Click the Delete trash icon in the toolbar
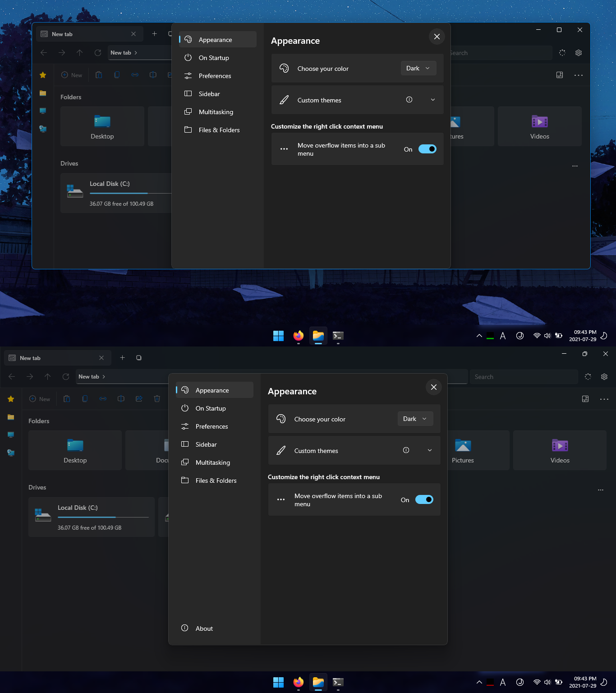 click(x=157, y=399)
